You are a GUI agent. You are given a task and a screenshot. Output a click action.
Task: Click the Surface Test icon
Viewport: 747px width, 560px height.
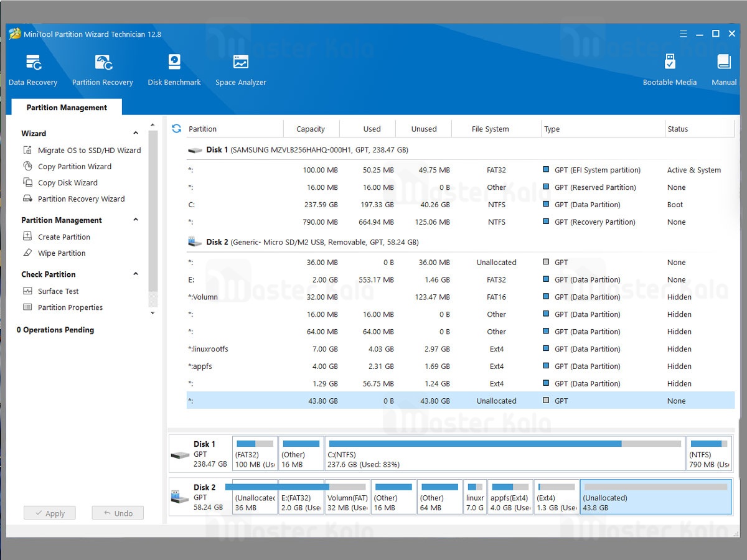(x=27, y=291)
